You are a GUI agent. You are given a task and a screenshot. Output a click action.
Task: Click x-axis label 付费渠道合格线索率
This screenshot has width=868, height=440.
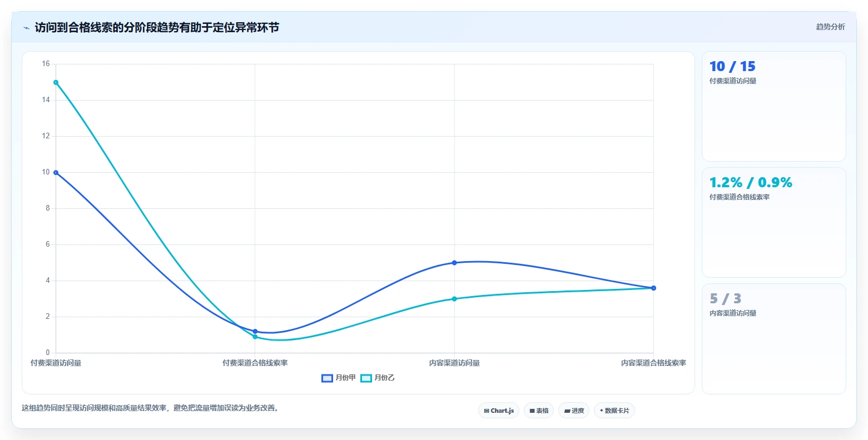(255, 363)
